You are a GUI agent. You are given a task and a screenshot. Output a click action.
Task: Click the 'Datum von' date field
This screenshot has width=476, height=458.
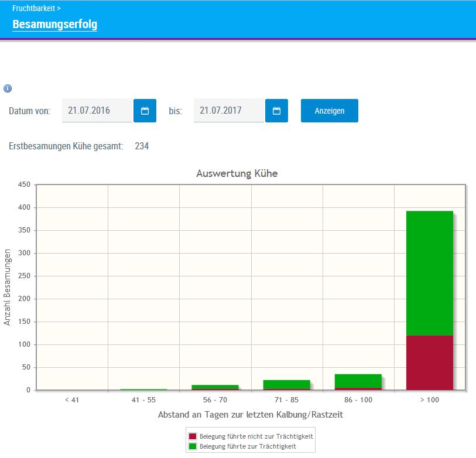tap(97, 110)
